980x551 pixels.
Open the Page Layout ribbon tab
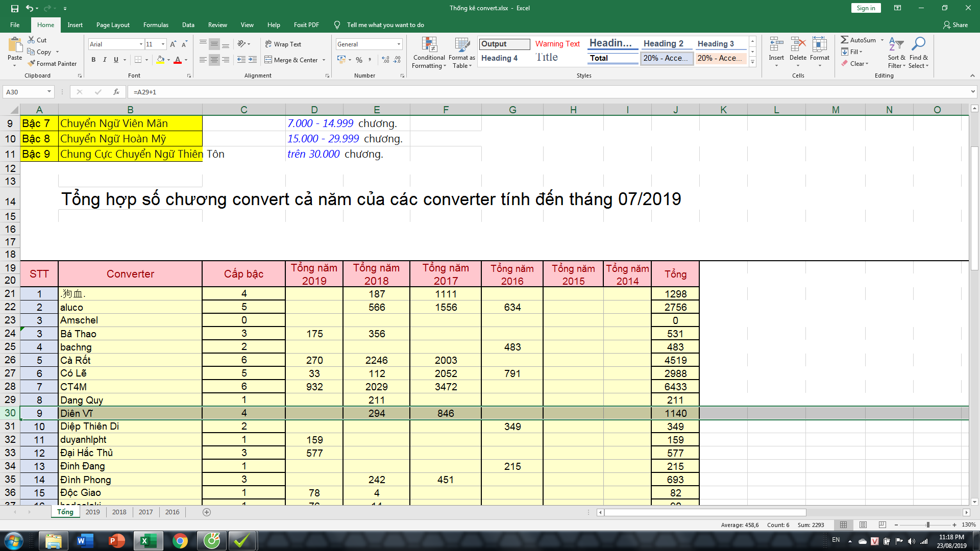(x=113, y=24)
